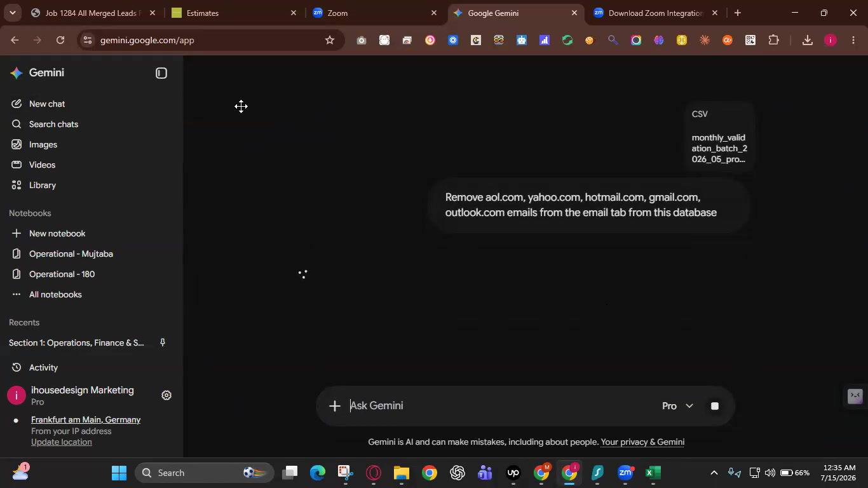Click the plus upload button in prompt box
The height and width of the screenshot is (488, 868).
(335, 406)
